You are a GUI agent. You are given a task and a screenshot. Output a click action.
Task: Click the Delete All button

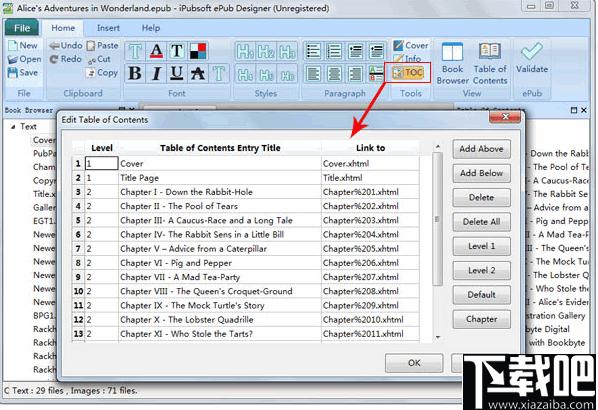(x=481, y=222)
